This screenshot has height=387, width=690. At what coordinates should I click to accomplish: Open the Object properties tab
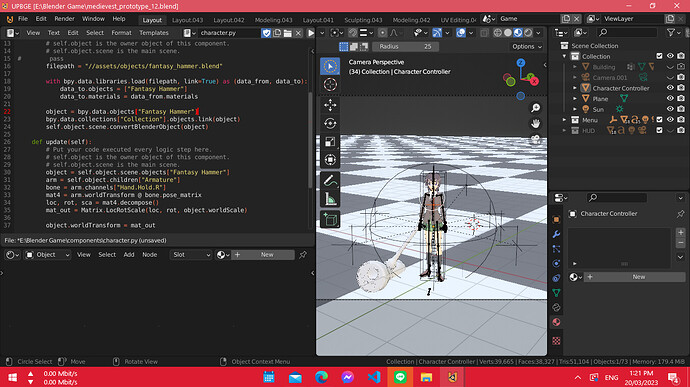point(556,219)
